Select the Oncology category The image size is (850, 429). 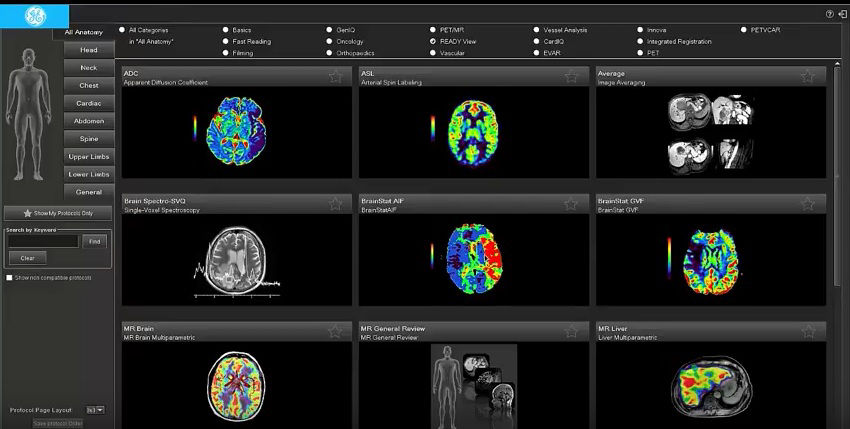[329, 41]
